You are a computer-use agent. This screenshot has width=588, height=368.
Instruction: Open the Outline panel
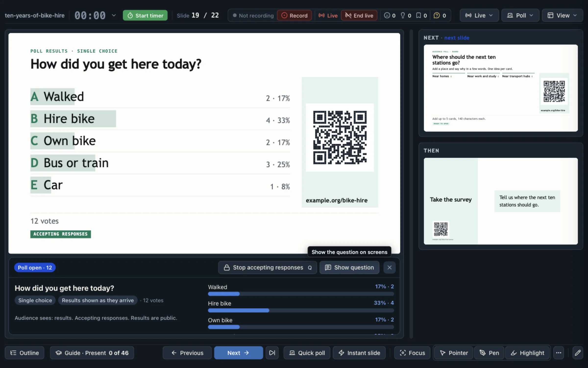tap(24, 353)
